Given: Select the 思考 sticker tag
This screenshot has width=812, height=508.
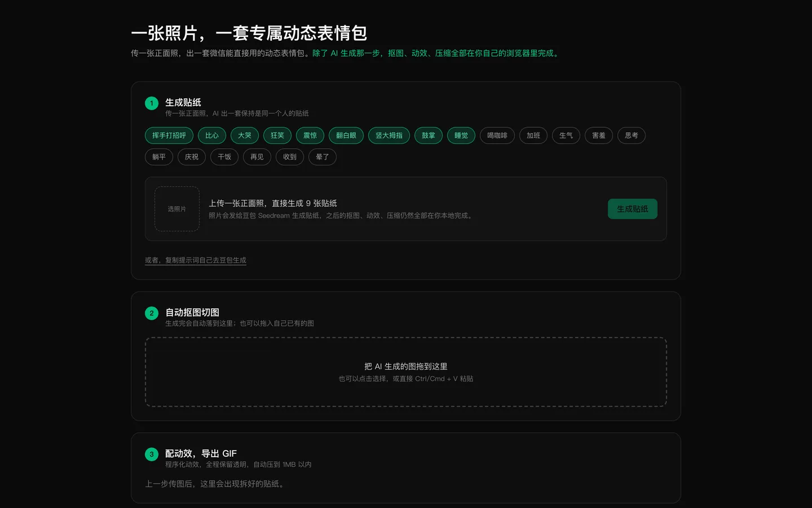Looking at the screenshot, I should pyautogui.click(x=632, y=135).
